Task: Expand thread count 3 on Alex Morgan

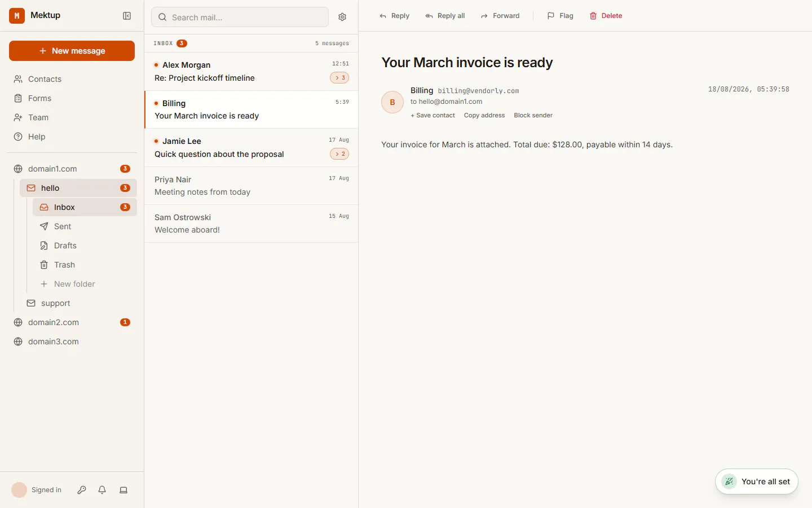Action: click(339, 78)
